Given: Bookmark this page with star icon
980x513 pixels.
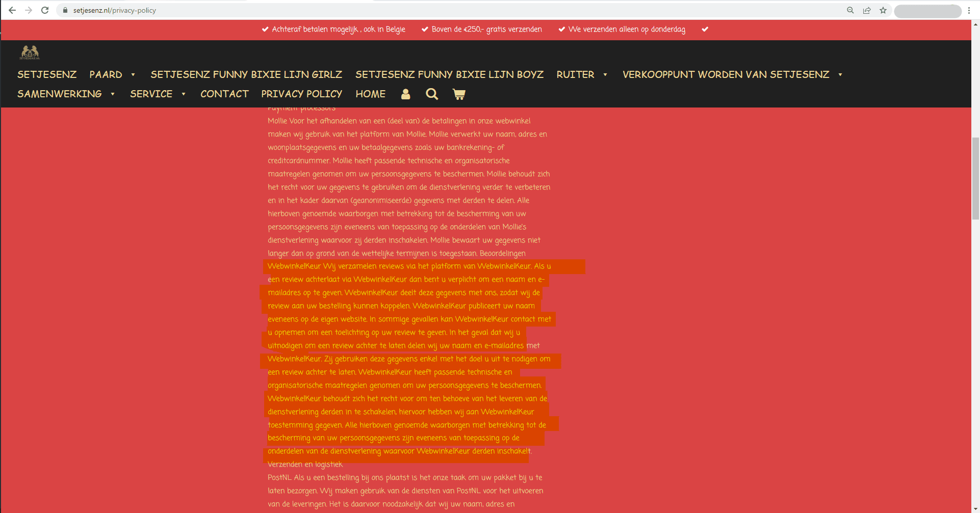Looking at the screenshot, I should [883, 10].
